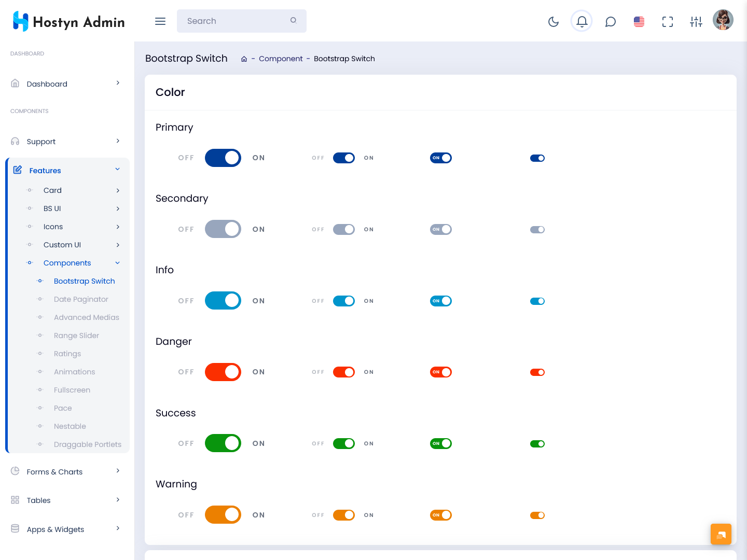Open the chat messages icon
747x560 pixels.
(611, 21)
